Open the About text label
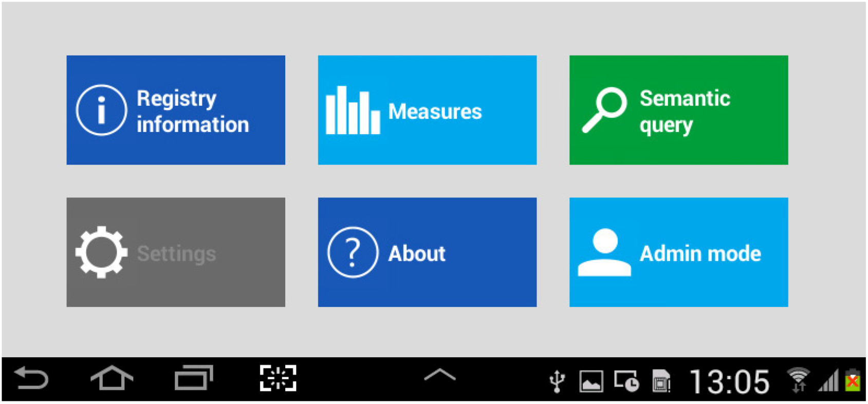This screenshot has height=404, width=868. click(416, 253)
